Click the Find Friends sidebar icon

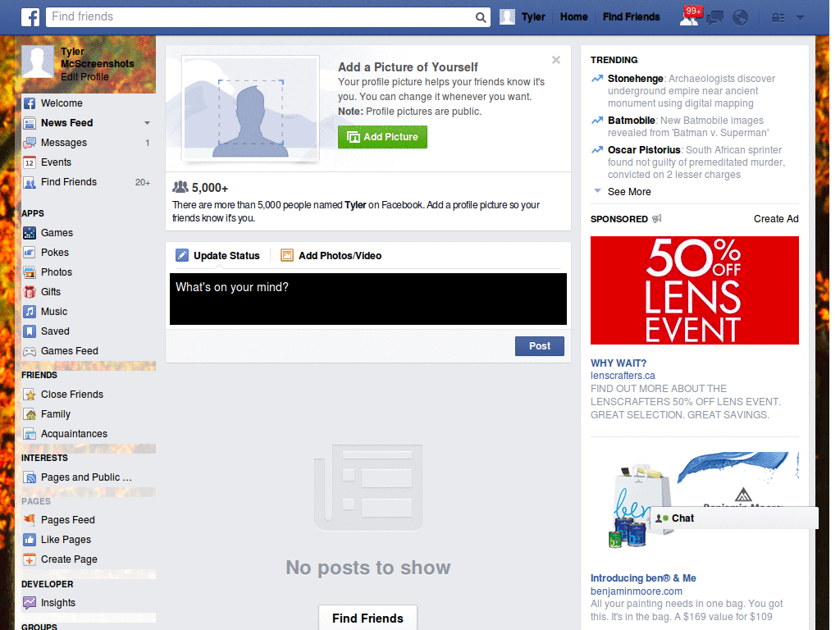30,182
